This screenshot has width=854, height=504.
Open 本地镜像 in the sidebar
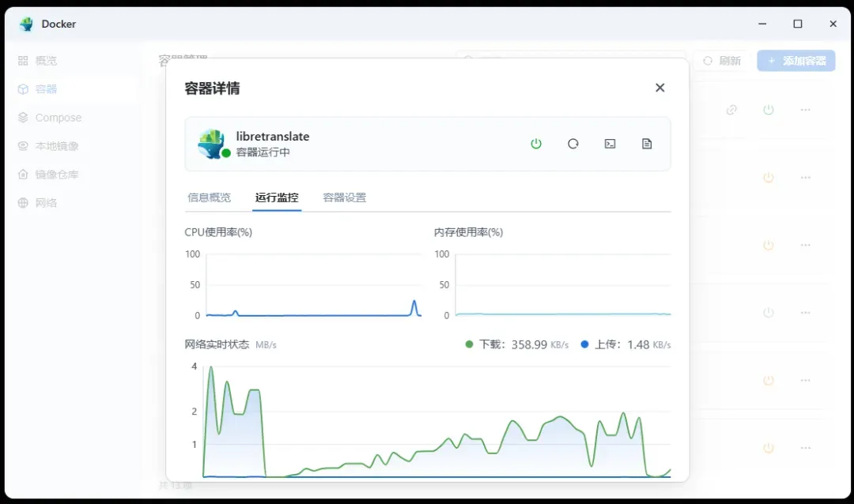(x=56, y=146)
